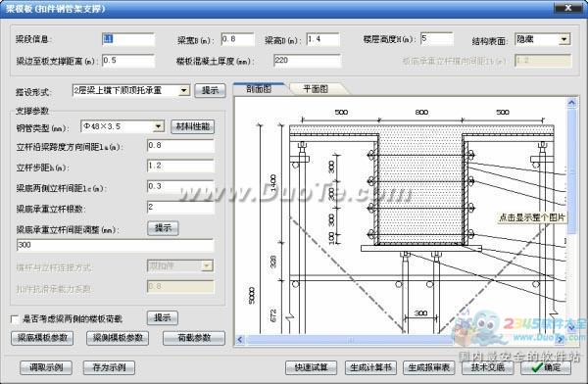Image resolution: width=588 pixels, height=384 pixels.
Task: Select the 剖面图 tab
Action: click(x=259, y=89)
